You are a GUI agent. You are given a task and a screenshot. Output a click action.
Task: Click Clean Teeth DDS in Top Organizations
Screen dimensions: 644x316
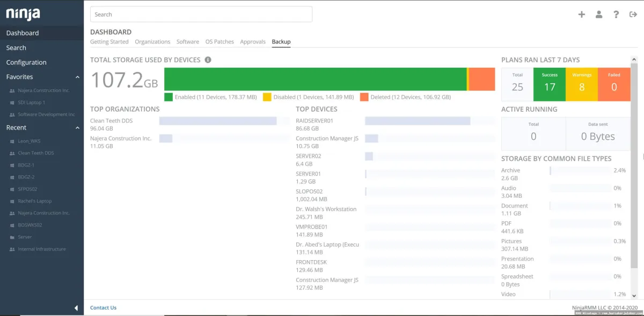click(111, 121)
